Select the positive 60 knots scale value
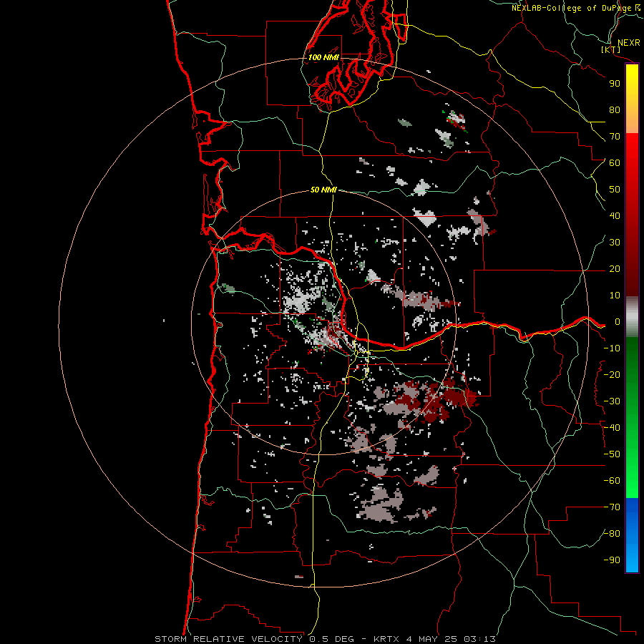The image size is (644, 644). click(615, 163)
